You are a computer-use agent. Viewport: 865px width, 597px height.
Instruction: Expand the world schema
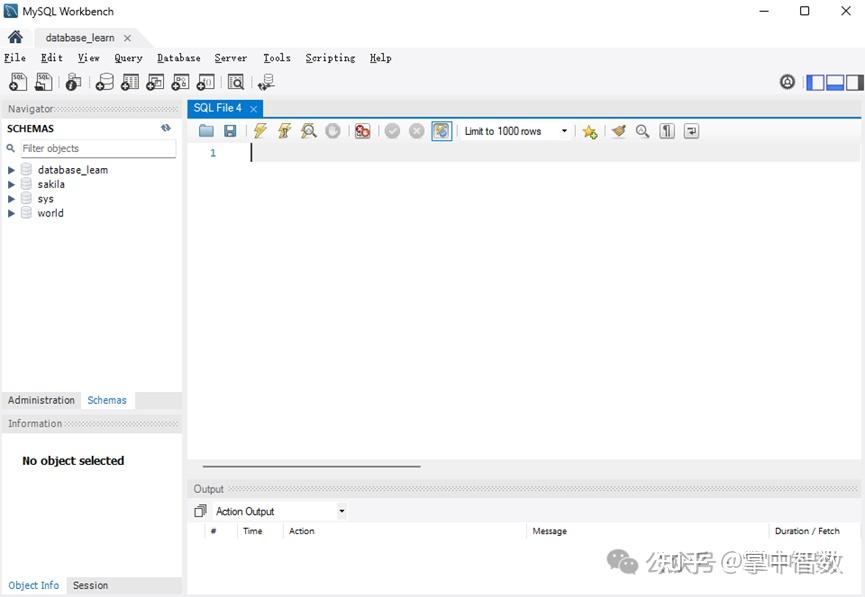(x=11, y=213)
